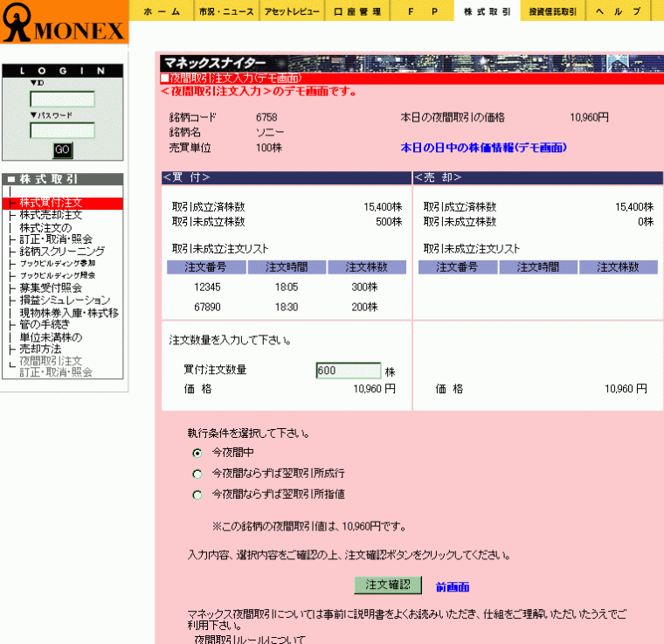Select 株式買付注文 in the sidebar

[x=51, y=203]
